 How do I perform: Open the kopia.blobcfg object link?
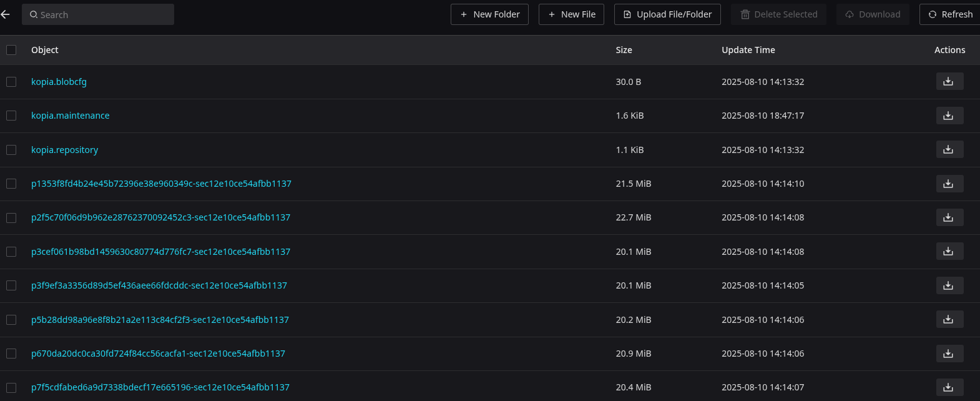coord(59,82)
